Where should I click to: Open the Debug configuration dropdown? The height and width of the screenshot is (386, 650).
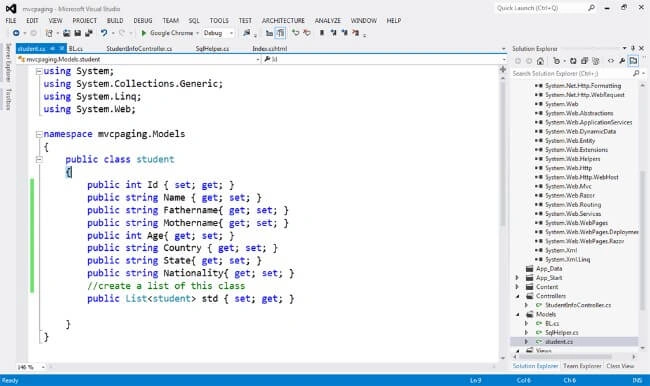point(218,33)
